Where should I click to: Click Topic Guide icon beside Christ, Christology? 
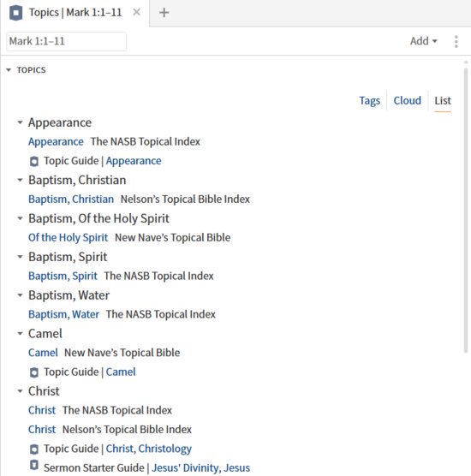tap(34, 449)
